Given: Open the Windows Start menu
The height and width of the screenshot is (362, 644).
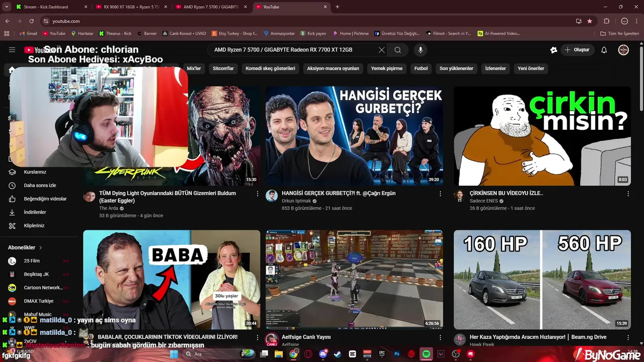Looking at the screenshot, I should [174, 354].
